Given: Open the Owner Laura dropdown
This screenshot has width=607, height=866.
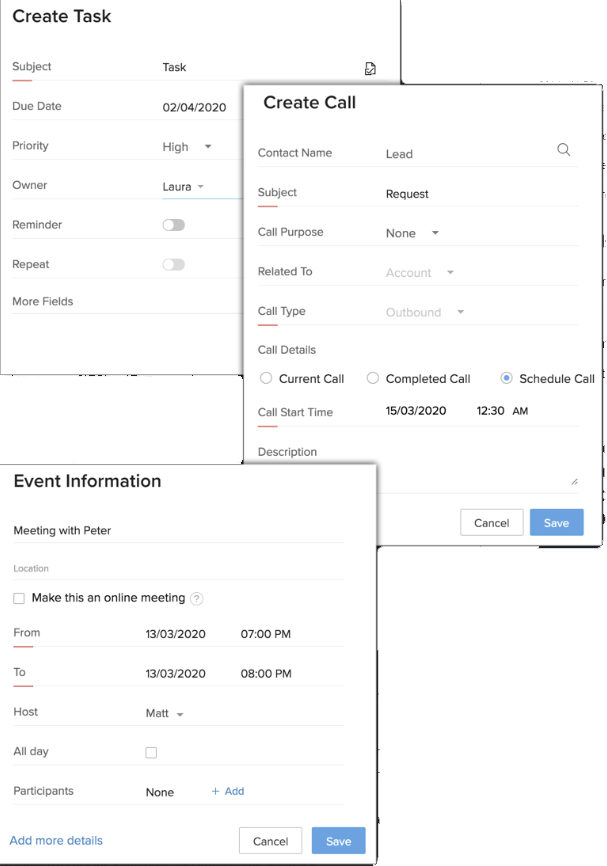Looking at the screenshot, I should point(184,187).
